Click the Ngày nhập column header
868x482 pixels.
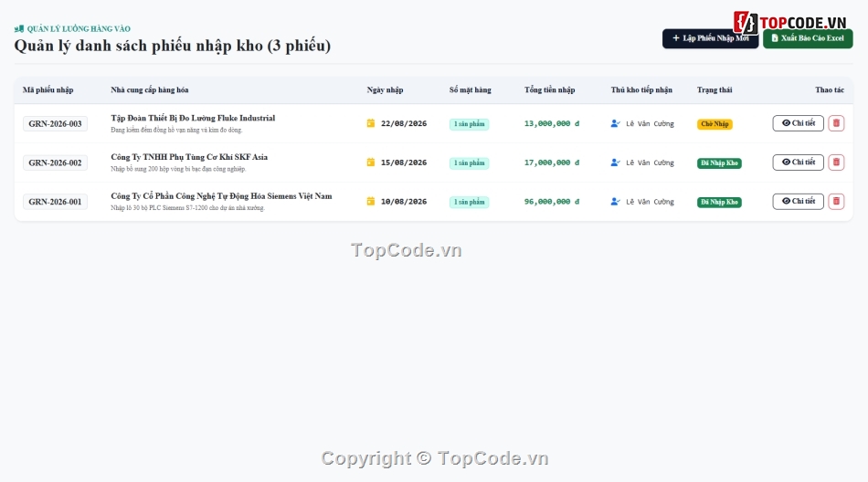[385, 89]
